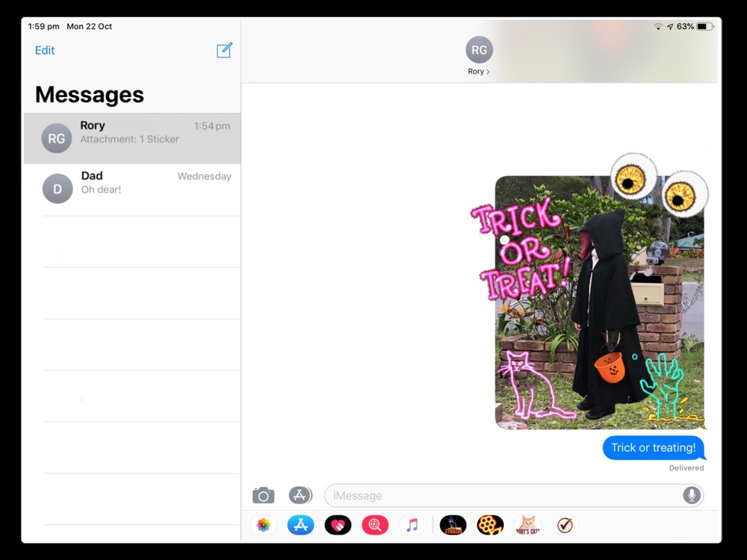
Task: Tap the RG avatar in header
Action: pos(479,50)
